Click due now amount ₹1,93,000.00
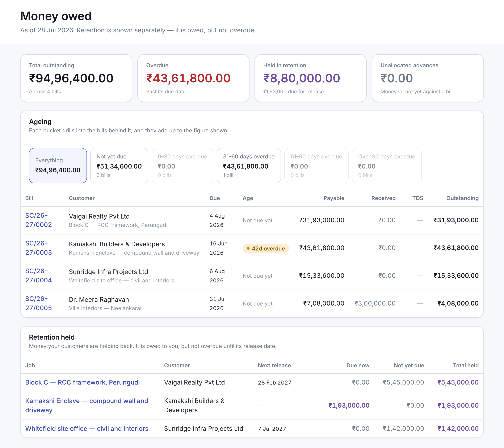 click(349, 405)
